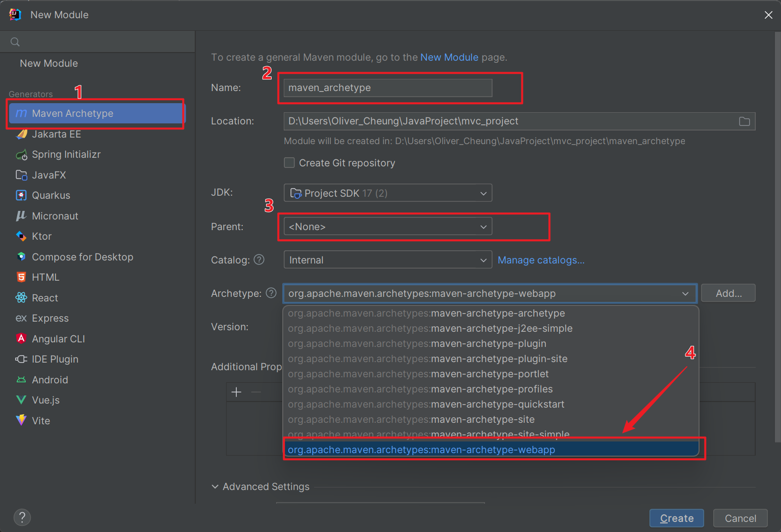Select the Android generator icon
The width and height of the screenshot is (781, 532).
pos(21,380)
